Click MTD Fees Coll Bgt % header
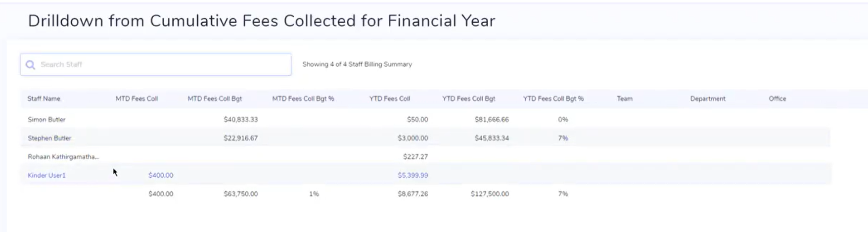This screenshot has width=868, height=232. (x=303, y=99)
